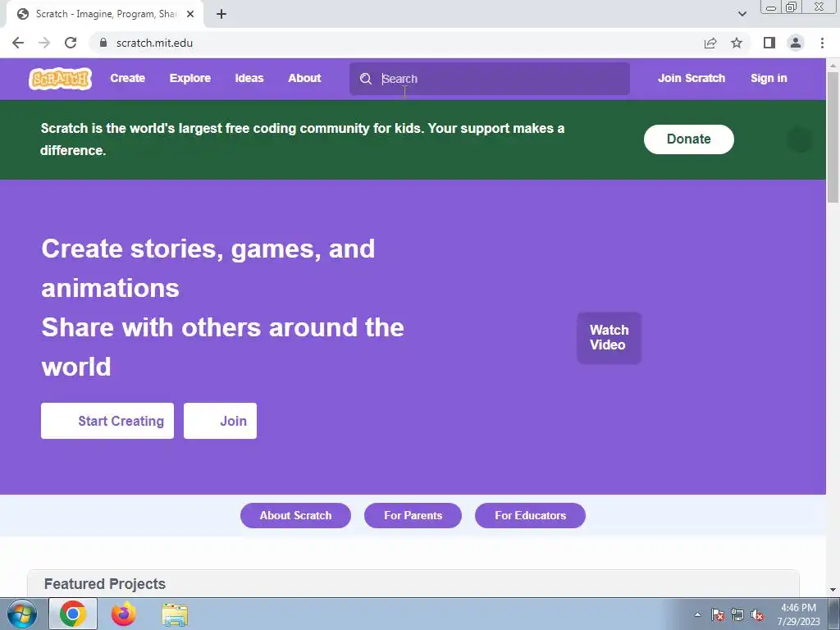The height and width of the screenshot is (630, 840).
Task: Click the muted volume tray icon
Action: point(757,615)
